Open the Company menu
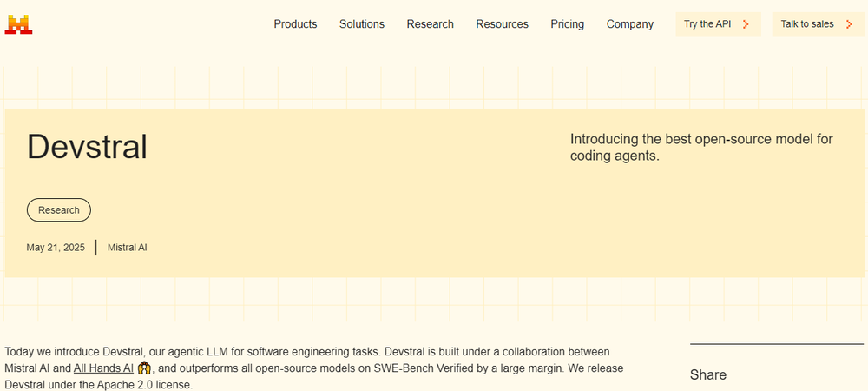 [630, 24]
